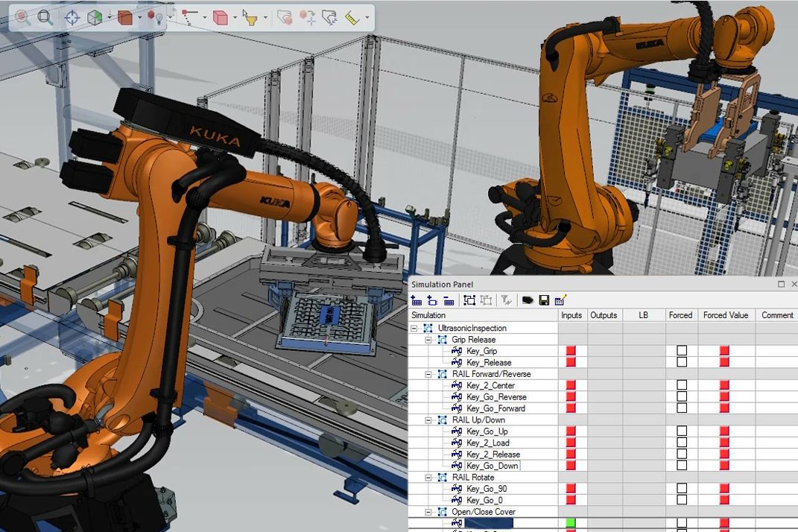Click the yellow ruler measurement icon
The height and width of the screenshot is (532, 798).
tap(352, 18)
